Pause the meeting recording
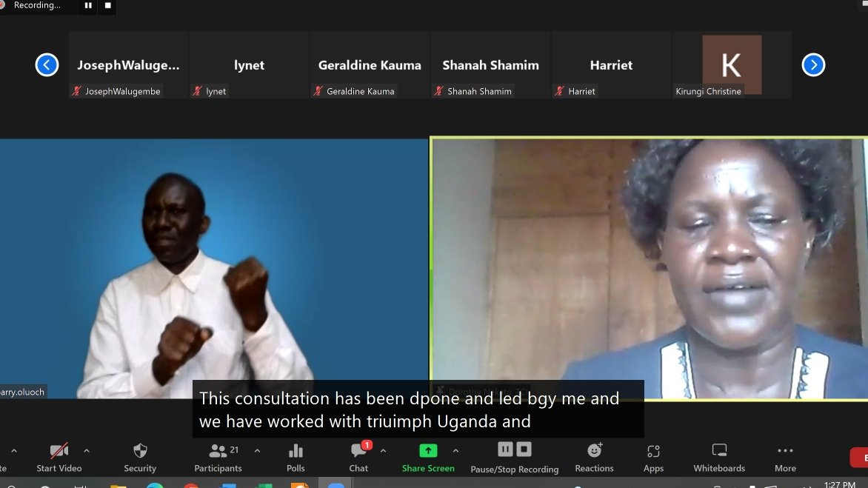Viewport: 868px width, 488px height. (504, 448)
